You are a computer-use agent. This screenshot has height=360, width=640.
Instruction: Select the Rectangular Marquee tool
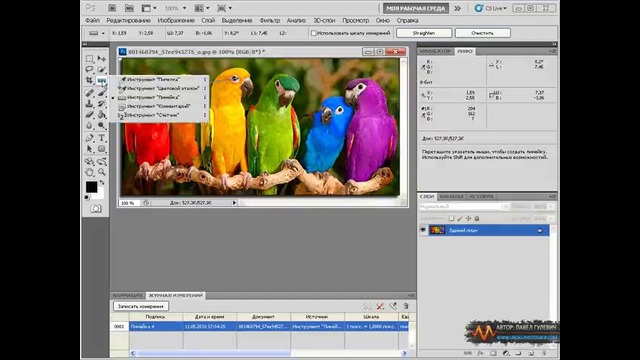point(89,59)
